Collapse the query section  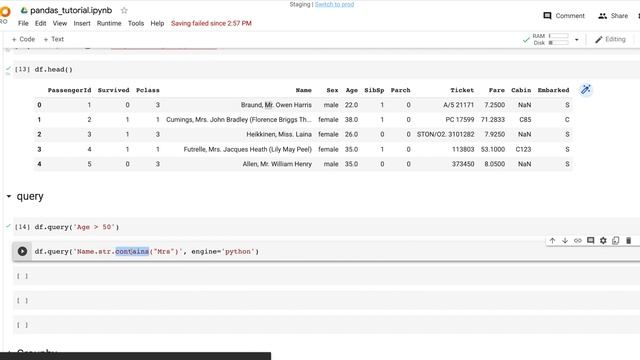click(x=9, y=196)
